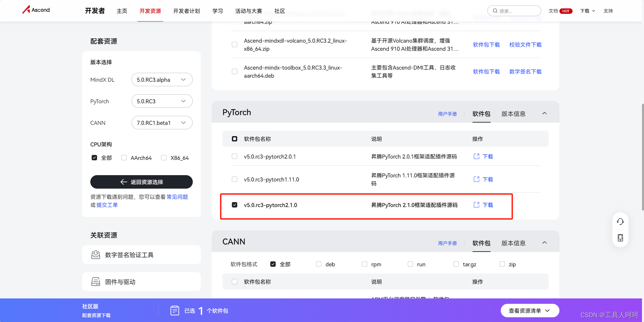Click the firmware and driver icon

coord(96,282)
